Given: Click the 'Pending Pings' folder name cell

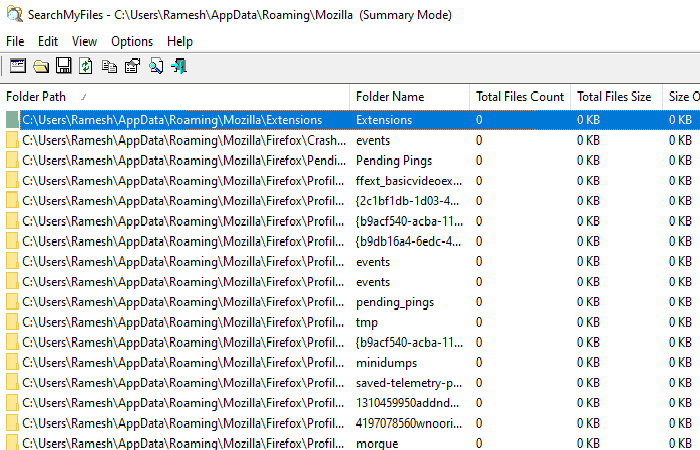Looking at the screenshot, I should 394,161.
